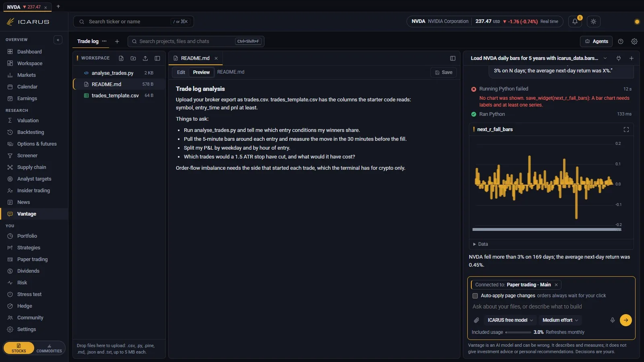Image resolution: width=644 pixels, height=362 pixels.
Task: Focus the Search ticker or name field
Action: click(134, 22)
